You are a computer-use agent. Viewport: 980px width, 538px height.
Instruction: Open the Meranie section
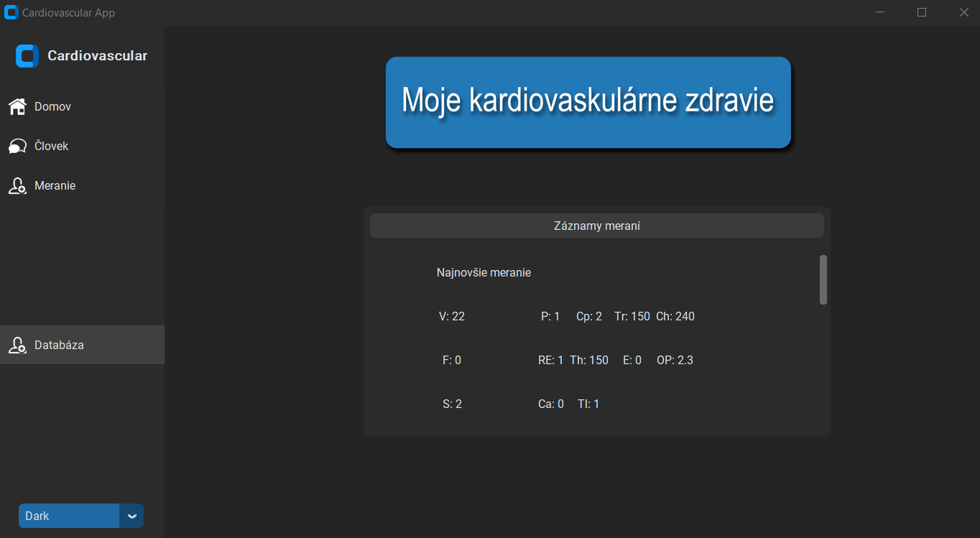pos(82,185)
